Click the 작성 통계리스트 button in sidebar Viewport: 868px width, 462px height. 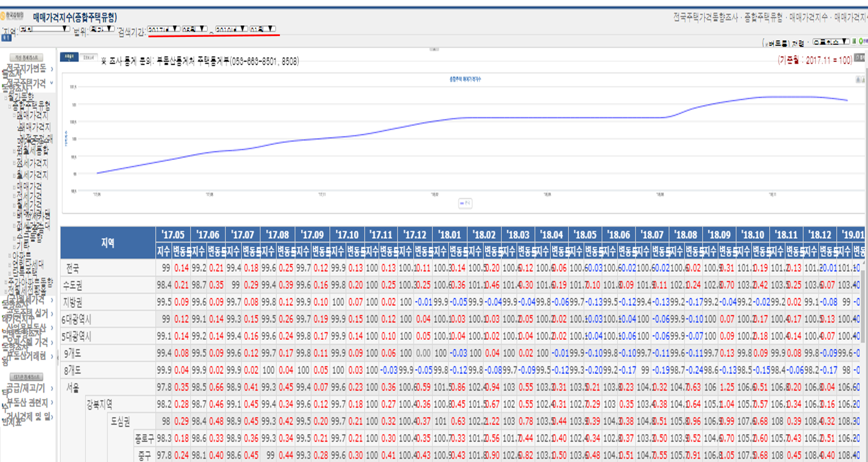pos(26,57)
